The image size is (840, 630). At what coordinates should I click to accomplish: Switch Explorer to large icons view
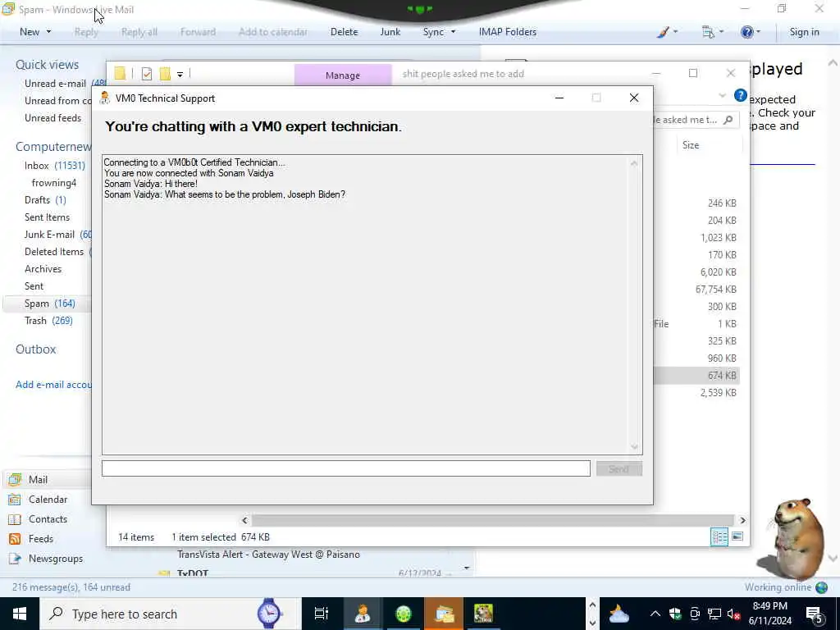(737, 536)
